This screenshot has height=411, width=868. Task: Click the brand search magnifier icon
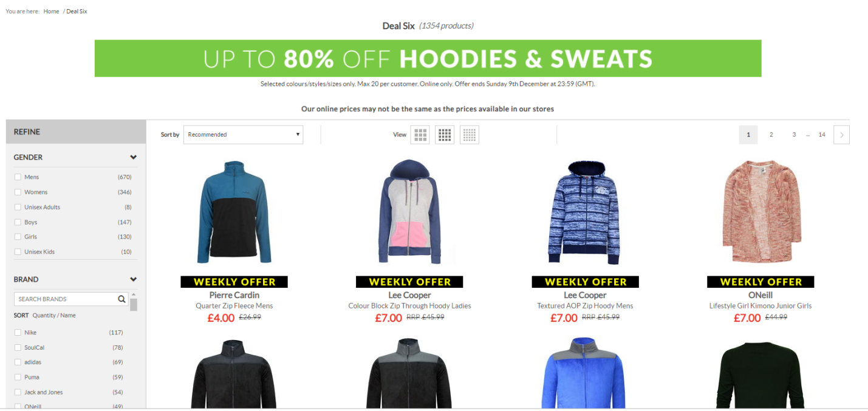121,299
